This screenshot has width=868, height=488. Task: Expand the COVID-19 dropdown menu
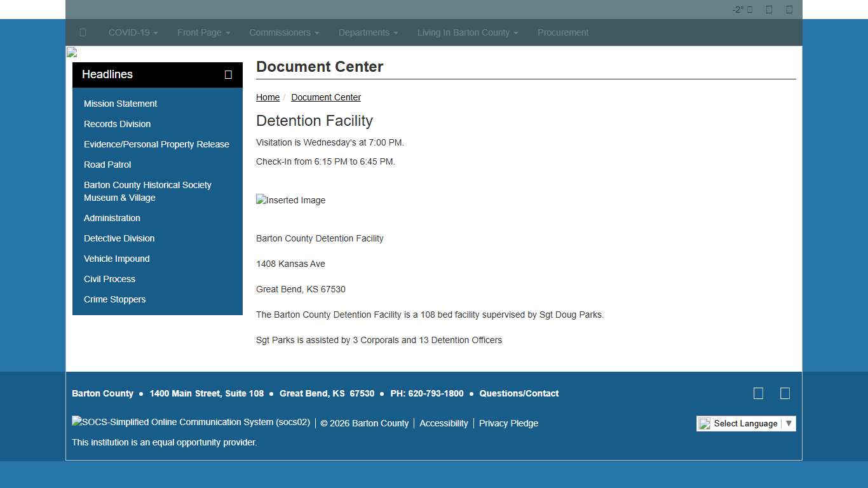click(x=132, y=32)
